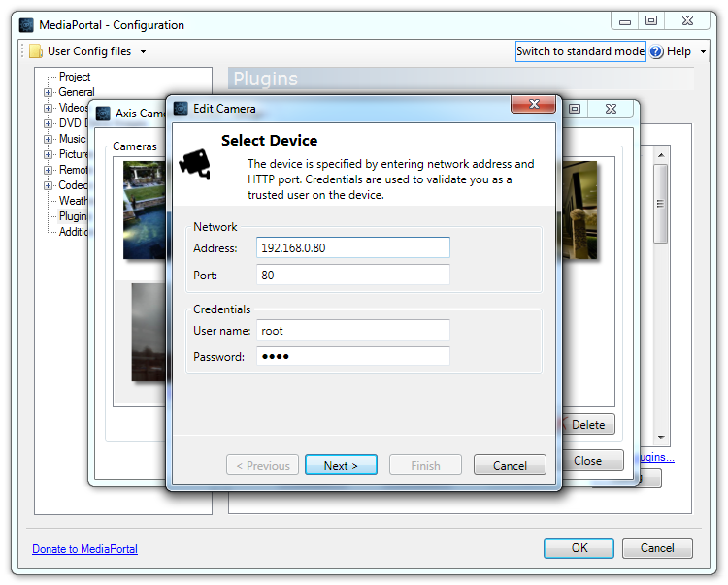728x585 pixels.
Task: Click the Help question mark icon
Action: point(656,51)
